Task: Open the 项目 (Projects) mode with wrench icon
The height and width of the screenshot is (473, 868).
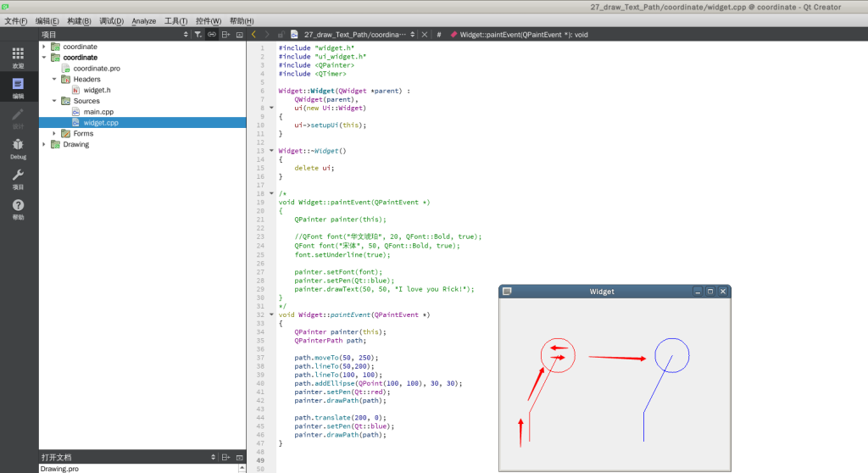Action: [18, 178]
